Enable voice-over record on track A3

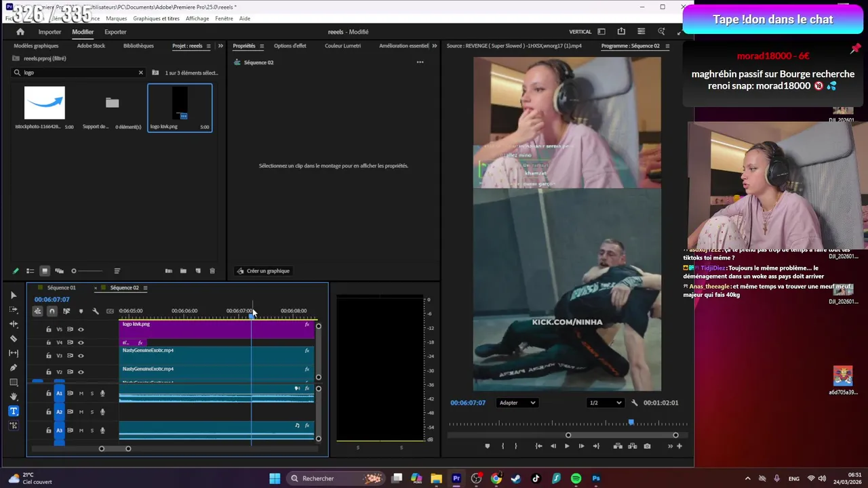pyautogui.click(x=102, y=430)
